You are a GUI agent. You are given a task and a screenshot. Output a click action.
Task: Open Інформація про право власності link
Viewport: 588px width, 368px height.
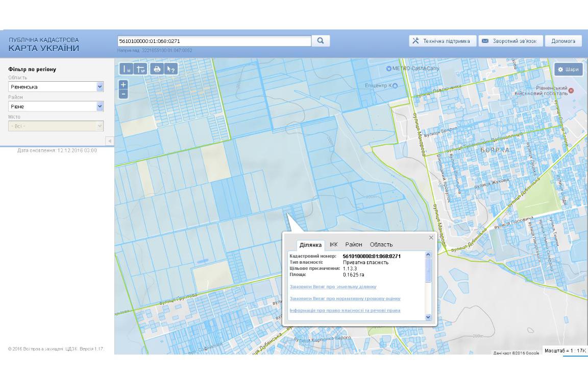tap(345, 311)
